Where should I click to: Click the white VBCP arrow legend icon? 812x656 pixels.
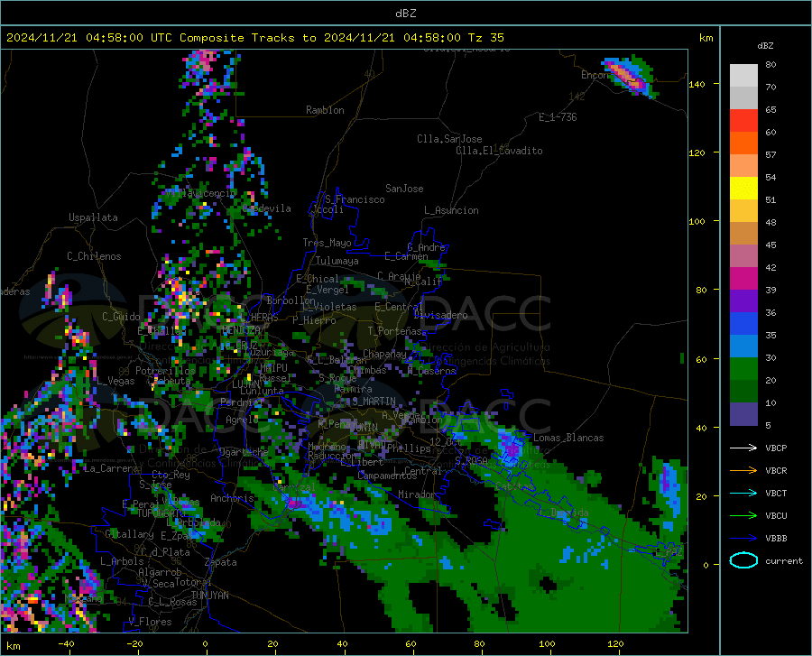click(743, 448)
